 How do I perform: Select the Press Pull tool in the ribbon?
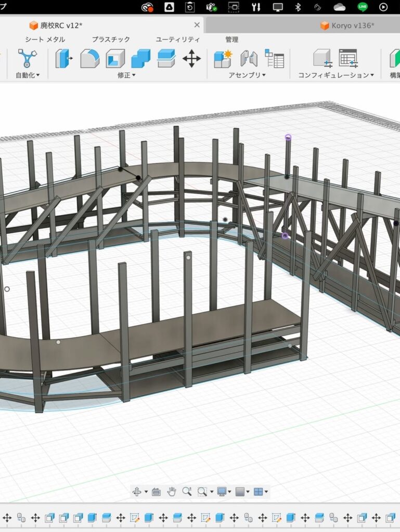tap(63, 58)
